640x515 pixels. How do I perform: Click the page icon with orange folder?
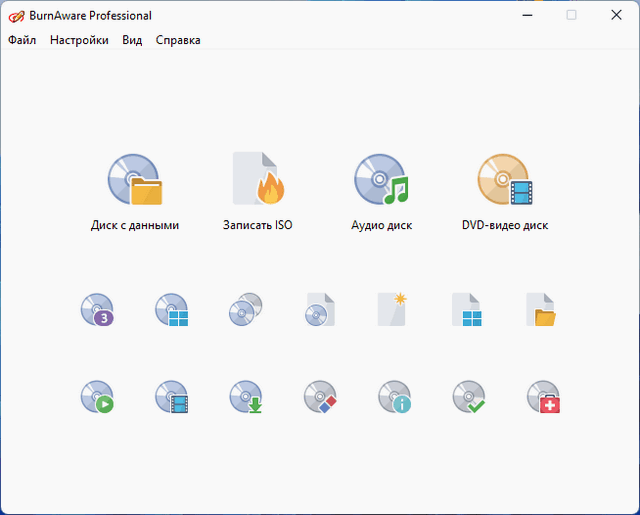point(541,310)
